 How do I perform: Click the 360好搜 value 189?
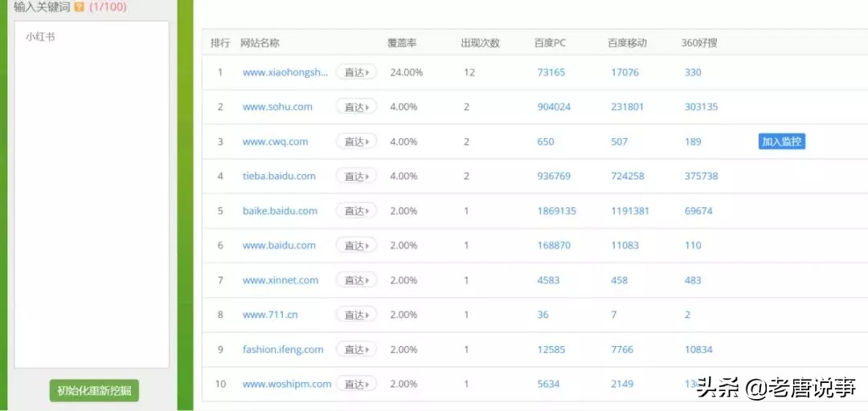point(693,141)
